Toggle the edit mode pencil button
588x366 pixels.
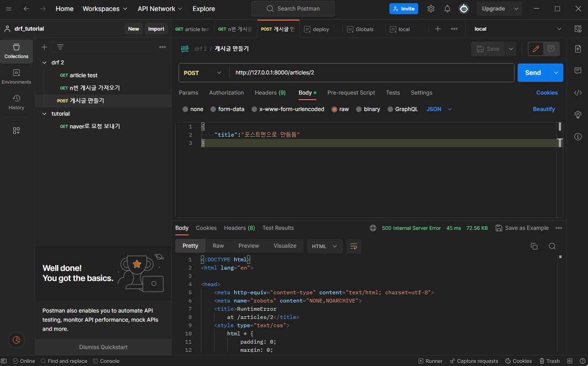[536, 49]
